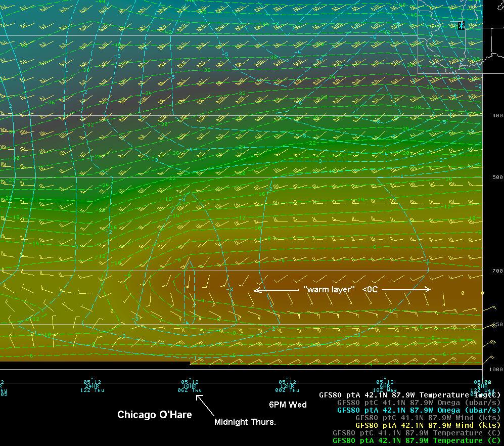Toggle the white GFS80 ptA Temperature Img legend

[410, 395]
